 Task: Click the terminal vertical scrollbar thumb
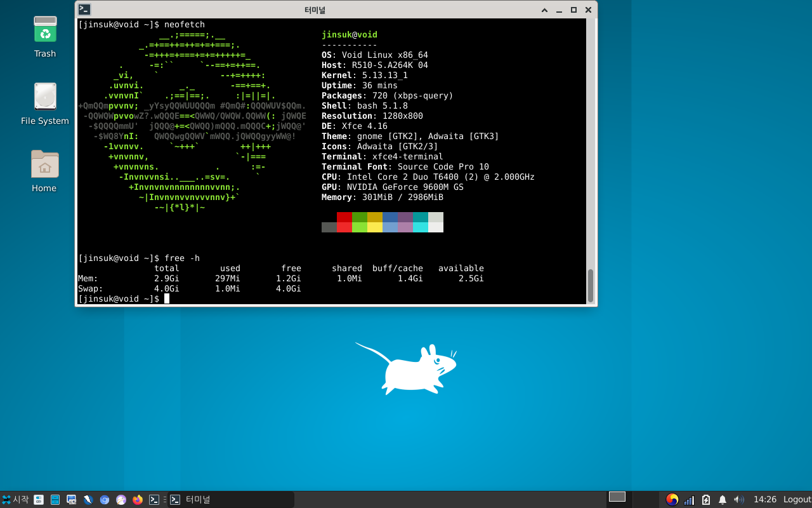(591, 286)
